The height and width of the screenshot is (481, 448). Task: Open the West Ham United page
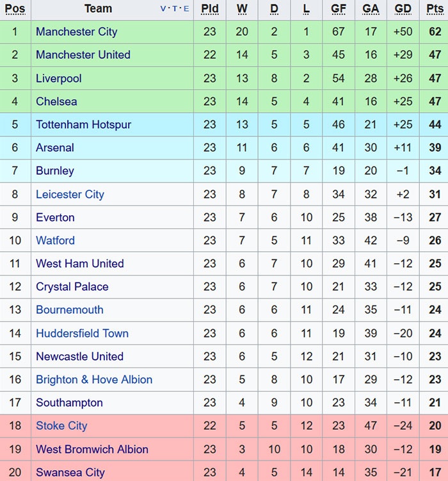79,263
